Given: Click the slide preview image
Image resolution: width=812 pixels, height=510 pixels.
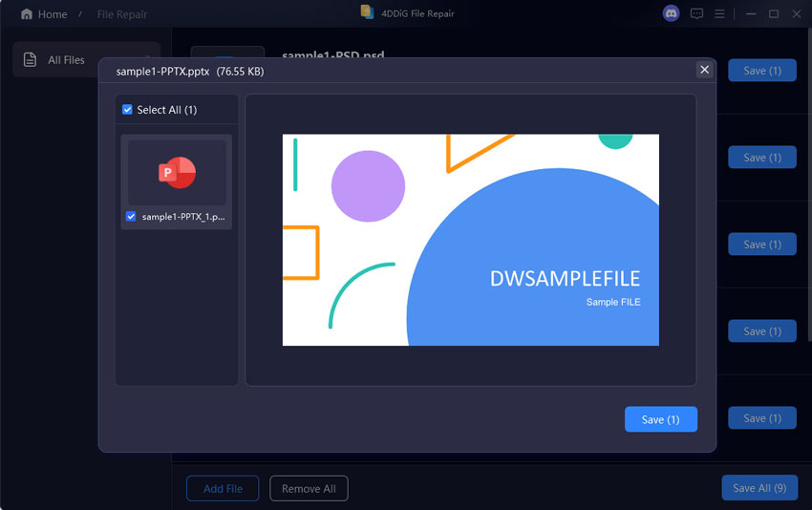Looking at the screenshot, I should (471, 240).
